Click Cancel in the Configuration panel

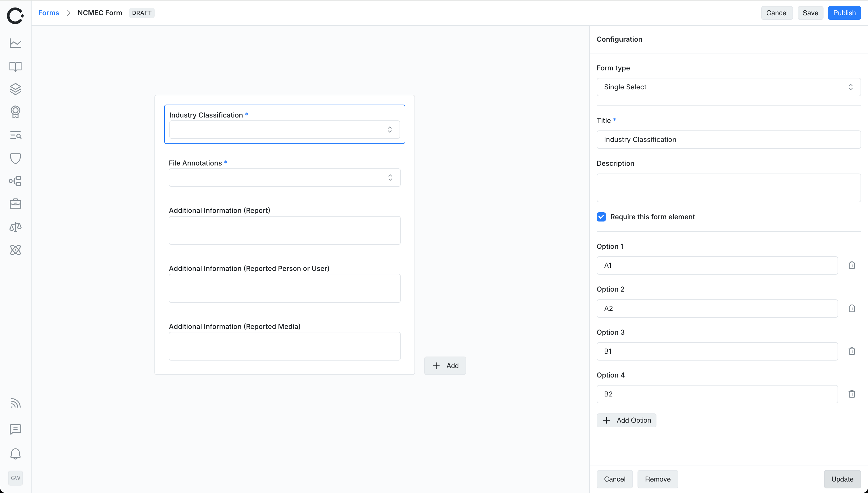[615, 479]
